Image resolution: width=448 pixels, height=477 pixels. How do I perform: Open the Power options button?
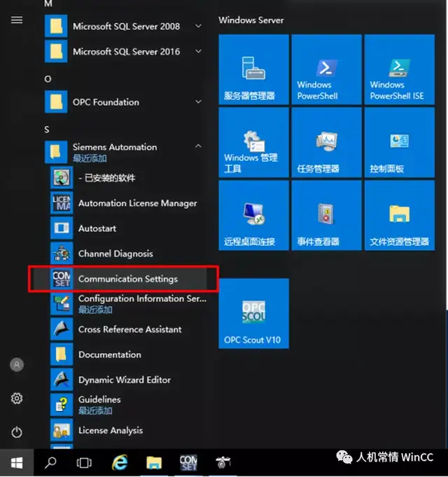[x=17, y=432]
